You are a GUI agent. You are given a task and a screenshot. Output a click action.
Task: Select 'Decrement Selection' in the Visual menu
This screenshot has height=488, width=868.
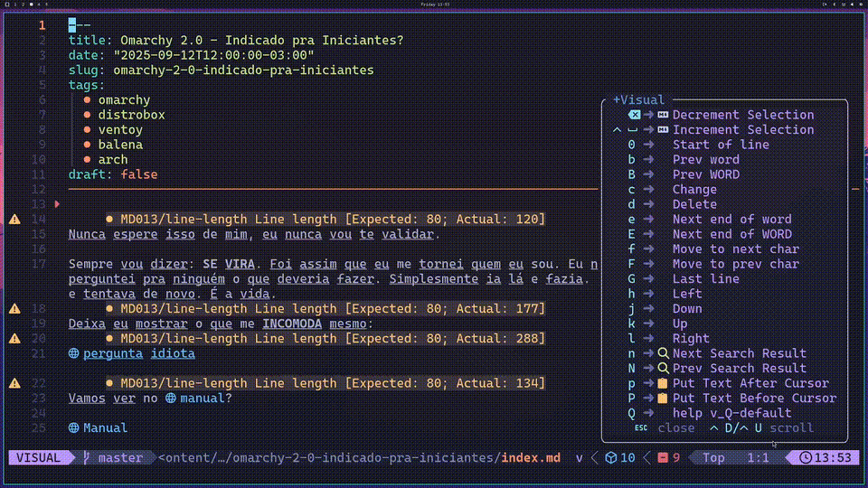point(743,115)
